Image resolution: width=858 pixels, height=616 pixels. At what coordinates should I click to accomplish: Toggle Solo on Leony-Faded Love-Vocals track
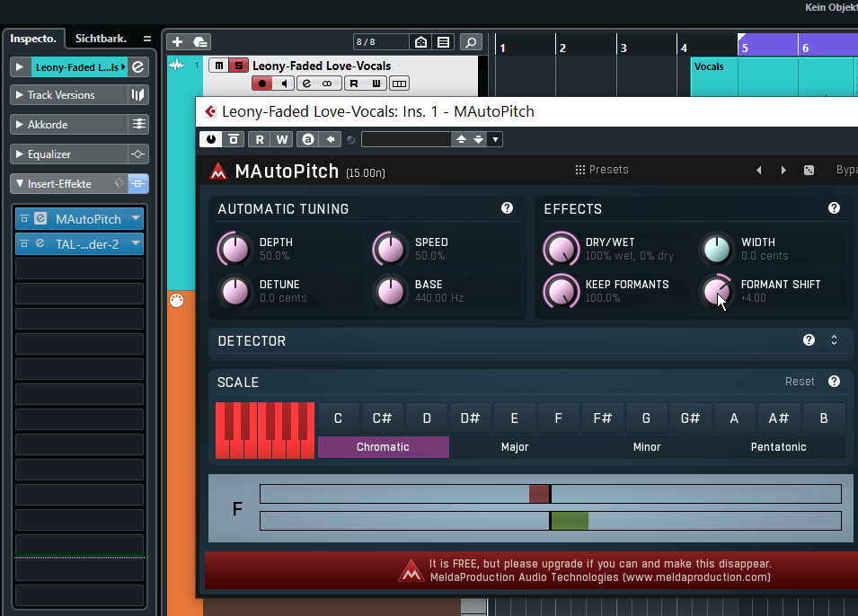point(238,66)
